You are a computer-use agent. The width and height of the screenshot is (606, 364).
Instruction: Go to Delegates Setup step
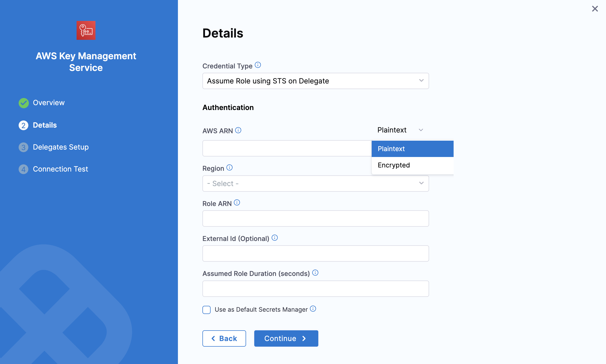pos(60,147)
